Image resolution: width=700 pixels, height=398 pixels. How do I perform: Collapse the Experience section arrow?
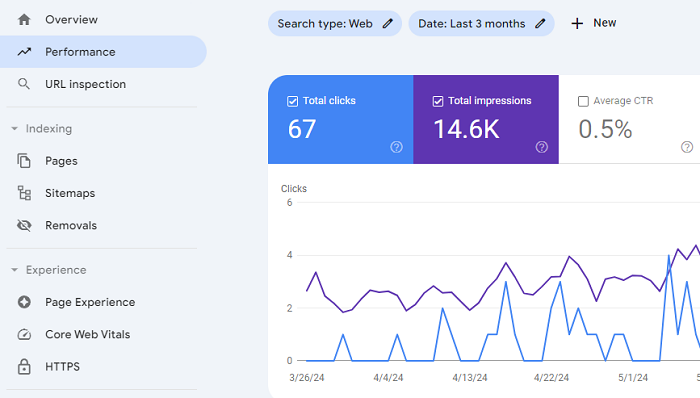(14, 270)
